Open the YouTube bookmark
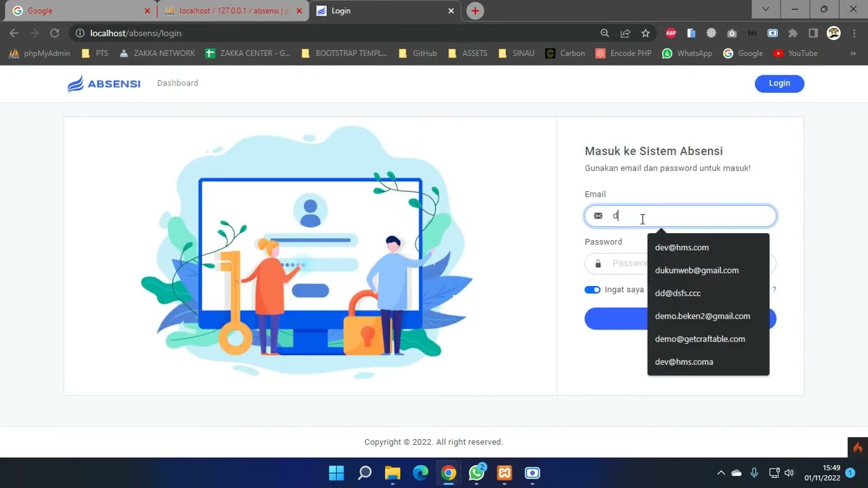 [x=795, y=53]
